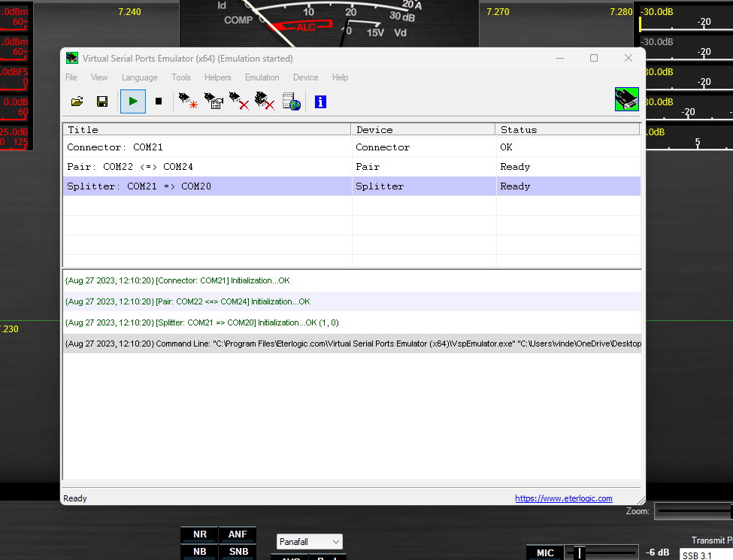Toggle SNB in the radio window
Viewport: 733px width, 560px height.
(238, 552)
